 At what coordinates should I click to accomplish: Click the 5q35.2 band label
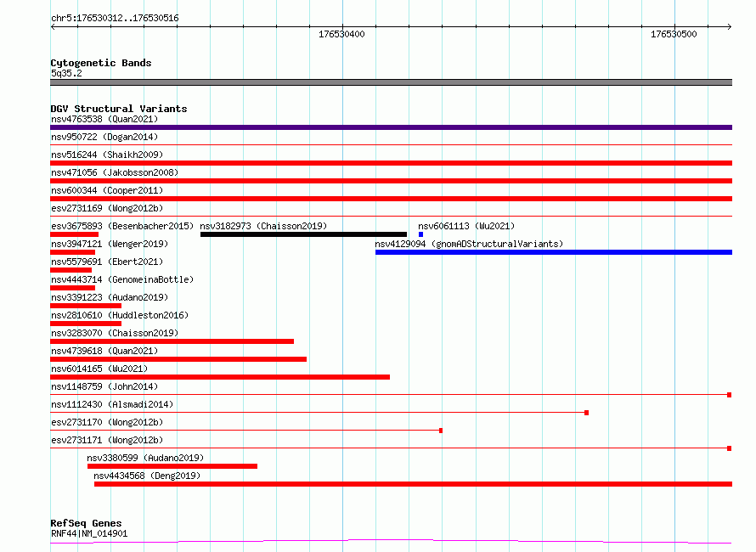pos(66,73)
